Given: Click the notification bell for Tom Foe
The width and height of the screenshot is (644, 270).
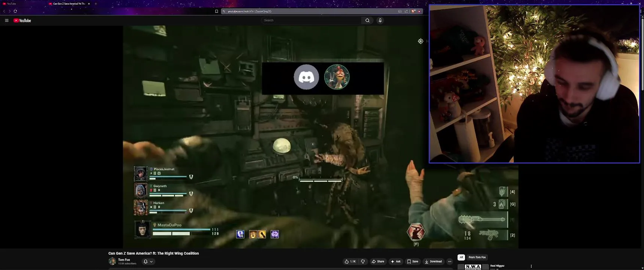Looking at the screenshot, I should [x=146, y=261].
